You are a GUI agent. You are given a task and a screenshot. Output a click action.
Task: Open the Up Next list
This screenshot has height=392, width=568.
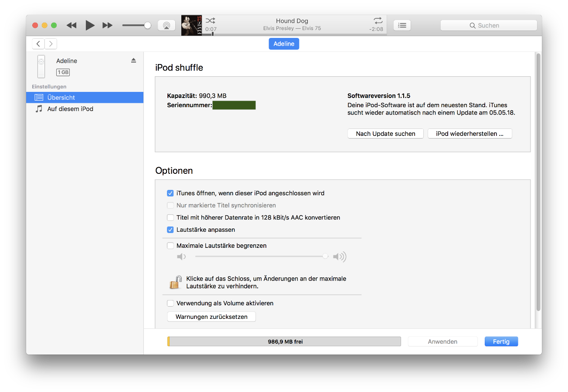coord(402,25)
